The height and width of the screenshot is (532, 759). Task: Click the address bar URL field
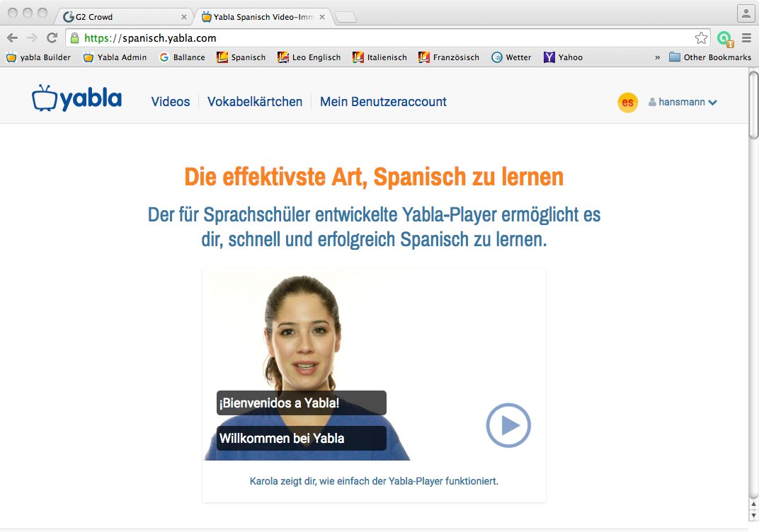pos(382,38)
